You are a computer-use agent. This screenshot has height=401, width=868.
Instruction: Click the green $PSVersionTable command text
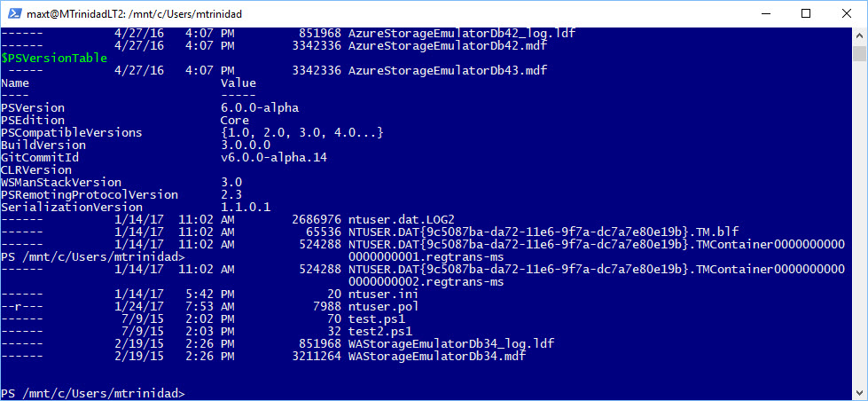click(54, 59)
